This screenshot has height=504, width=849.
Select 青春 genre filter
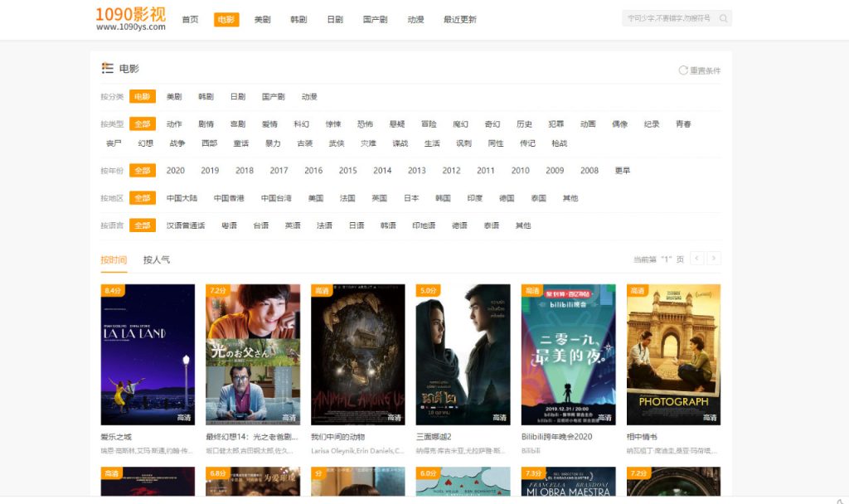[683, 124]
